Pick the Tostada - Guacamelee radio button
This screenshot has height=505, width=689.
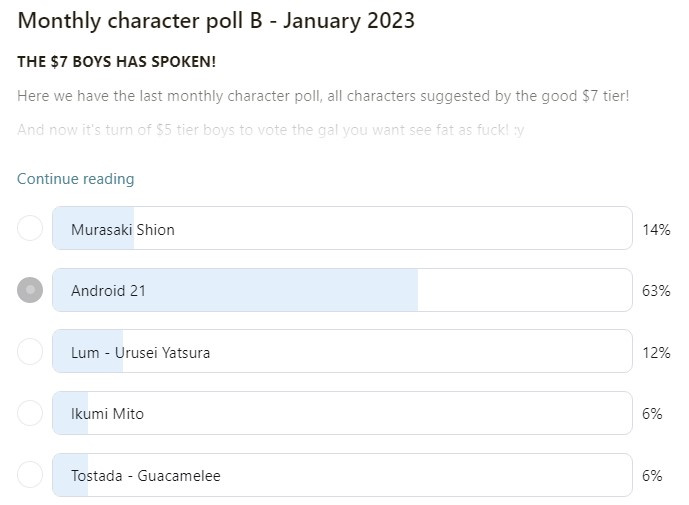click(30, 475)
